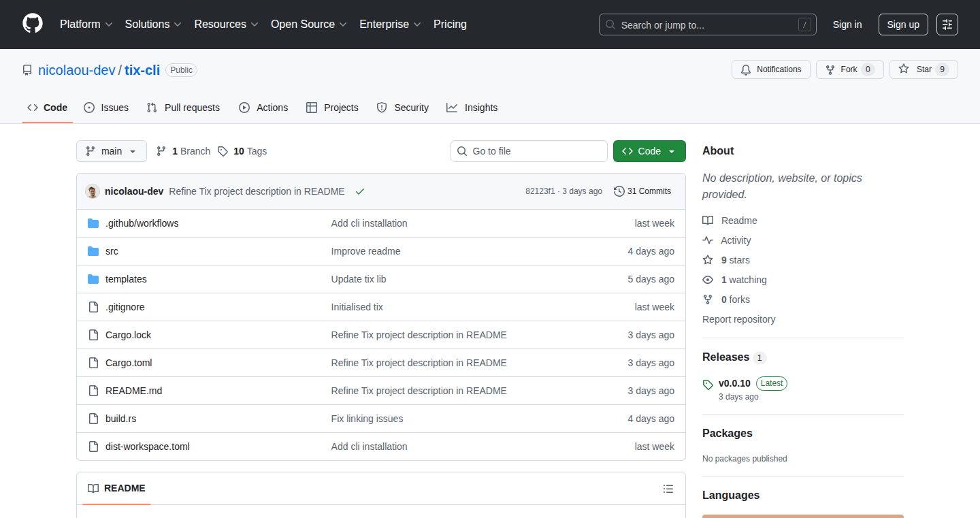Click the Readme book icon in About
The image size is (980, 518).
click(x=708, y=221)
